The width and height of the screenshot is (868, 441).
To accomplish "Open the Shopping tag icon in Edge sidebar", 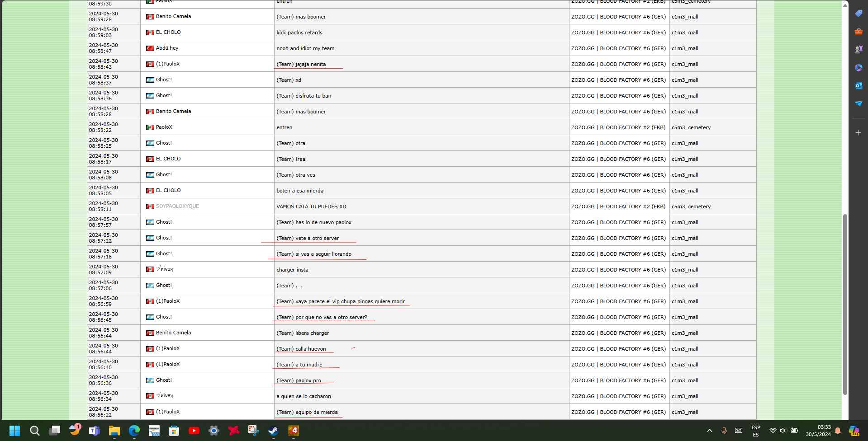I will (x=858, y=14).
